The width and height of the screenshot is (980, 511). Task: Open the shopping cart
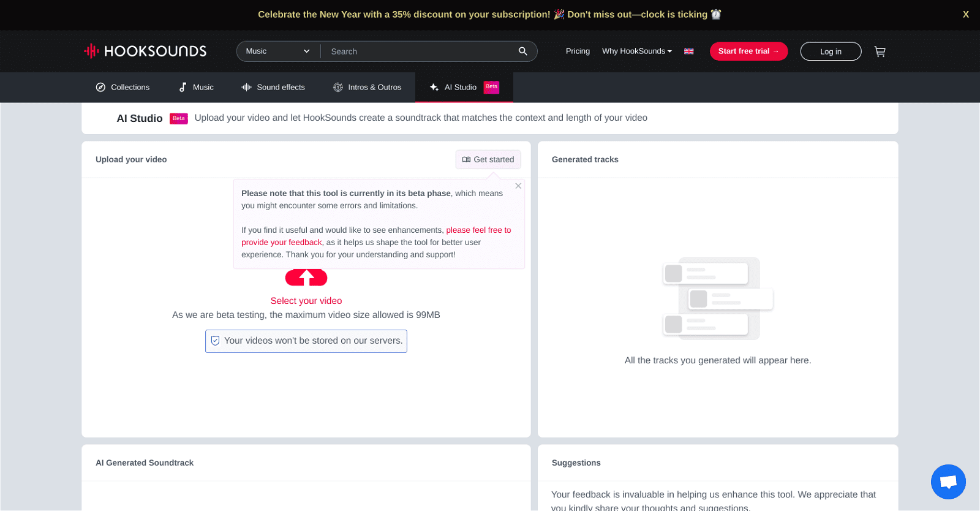click(880, 51)
